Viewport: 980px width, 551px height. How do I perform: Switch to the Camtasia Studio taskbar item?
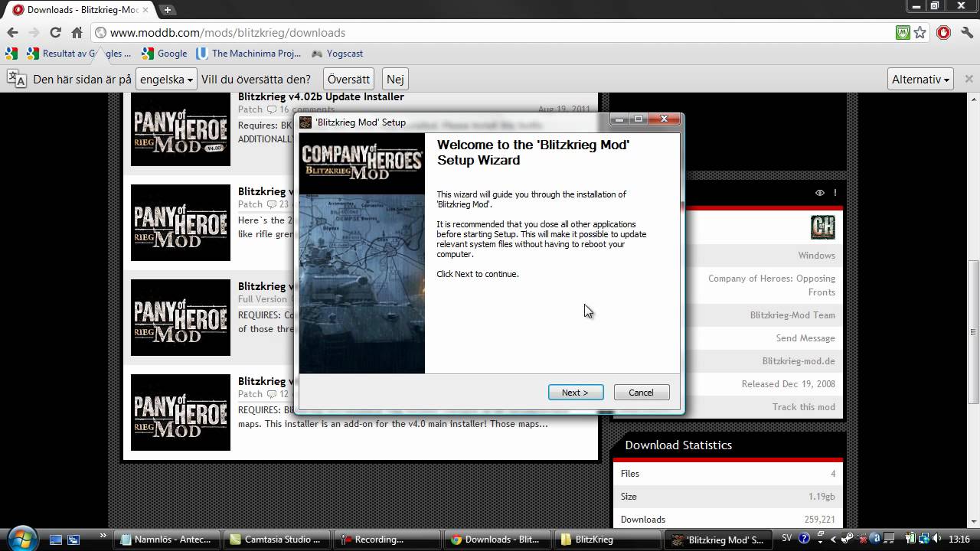(279, 540)
